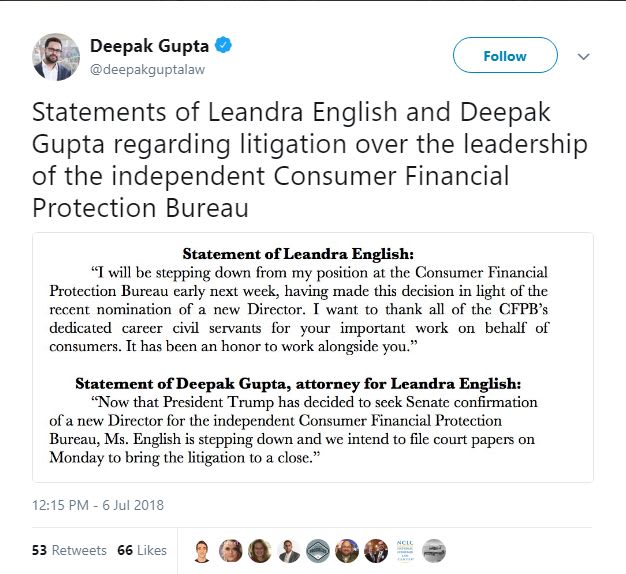Click the last gray liker avatar
This screenshot has width=626, height=574.
click(x=434, y=551)
